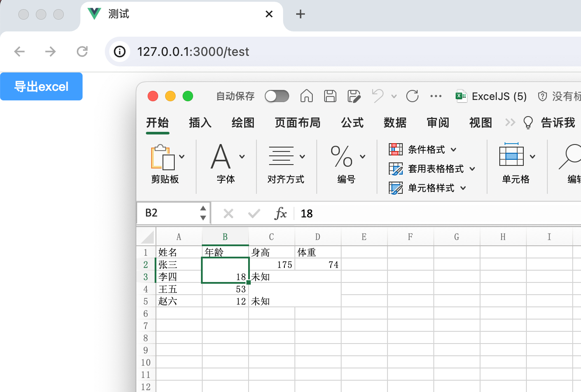This screenshot has width=581, height=392.
Task: Select column header D
Action: (318, 237)
